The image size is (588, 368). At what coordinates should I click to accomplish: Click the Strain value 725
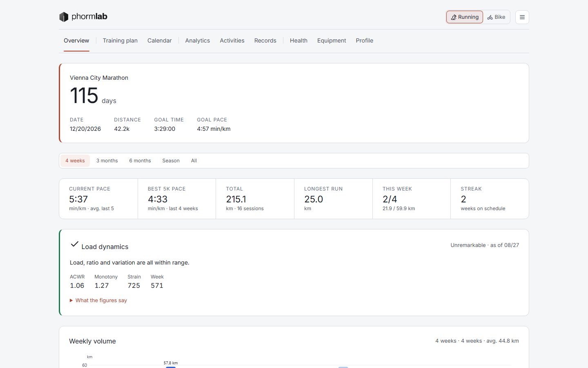(134, 285)
